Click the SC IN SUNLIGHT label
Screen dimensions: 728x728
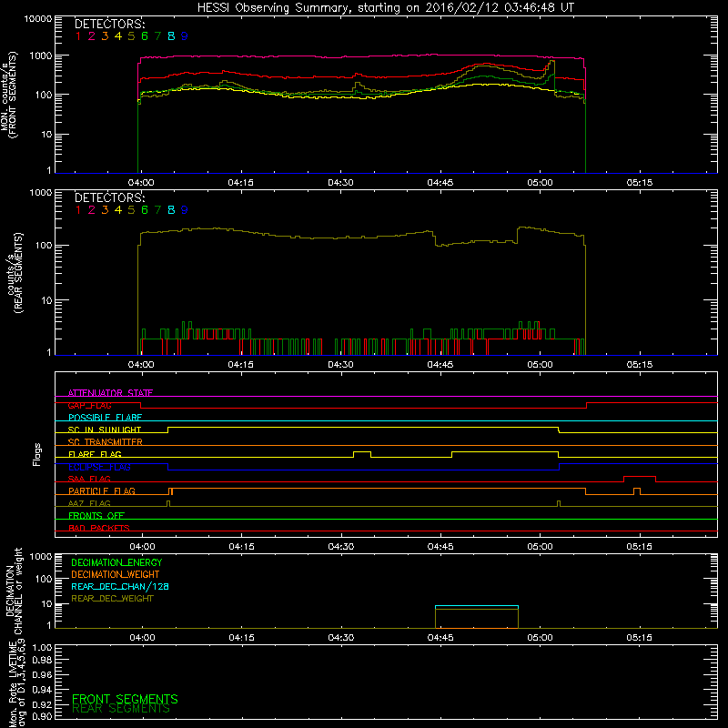point(105,430)
